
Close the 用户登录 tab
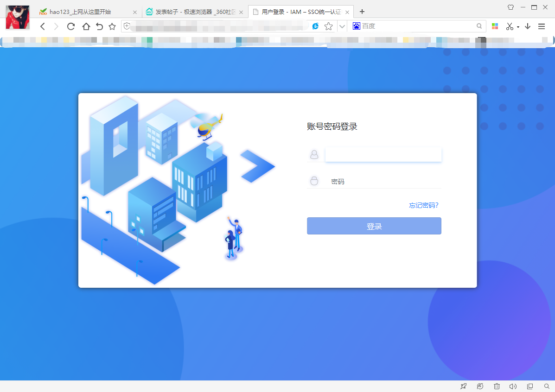point(347,12)
